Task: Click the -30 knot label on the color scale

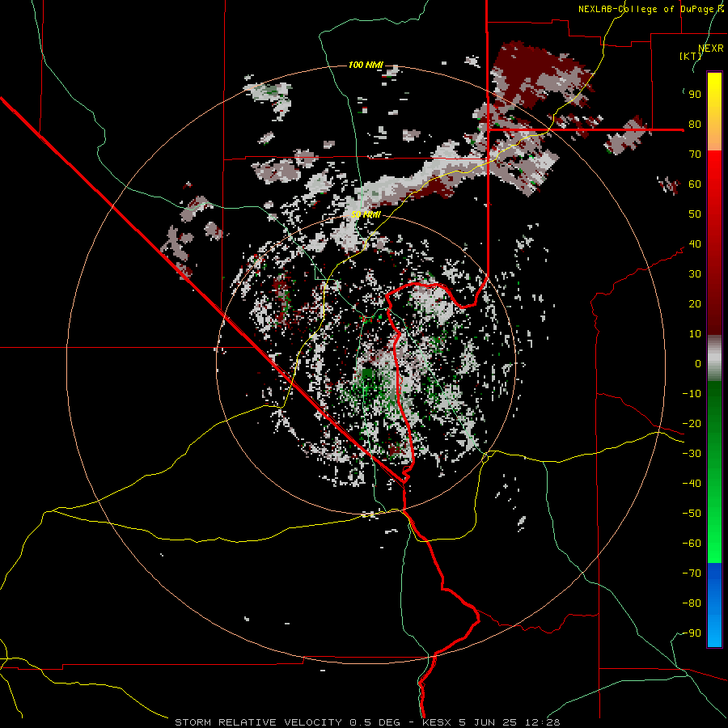Action: point(692,454)
